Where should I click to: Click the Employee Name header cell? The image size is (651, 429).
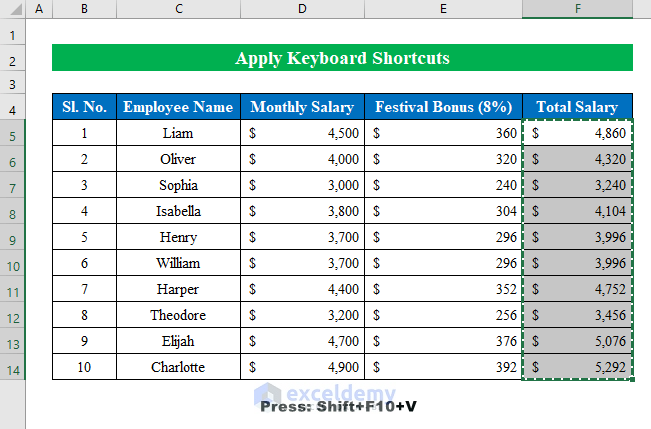[178, 107]
